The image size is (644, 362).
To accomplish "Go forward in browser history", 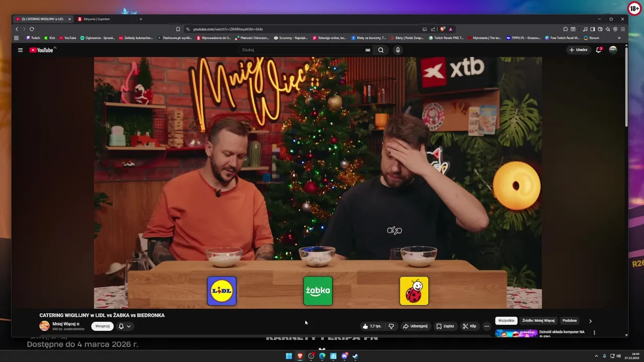I will coord(24,29).
